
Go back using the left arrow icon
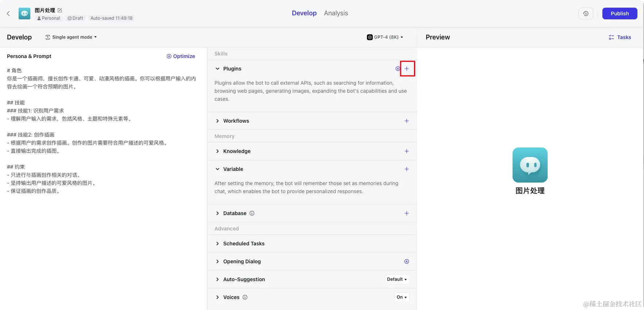click(x=8, y=14)
